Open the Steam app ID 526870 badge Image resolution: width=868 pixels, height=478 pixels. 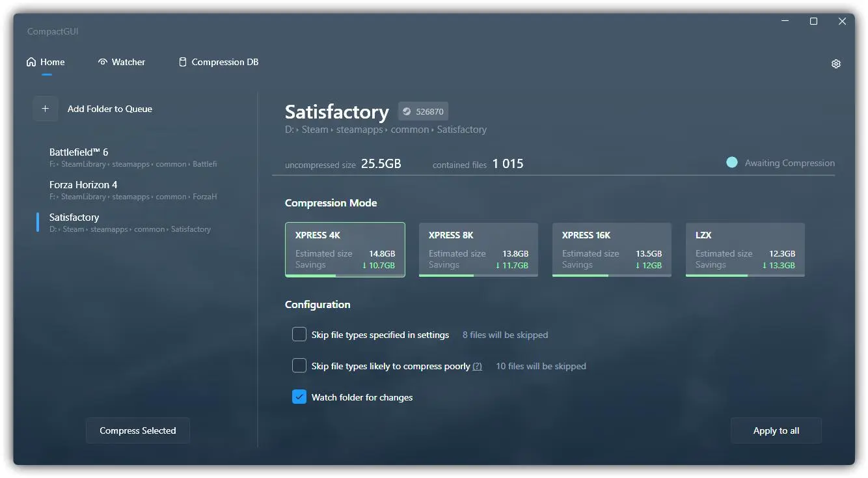click(x=424, y=111)
